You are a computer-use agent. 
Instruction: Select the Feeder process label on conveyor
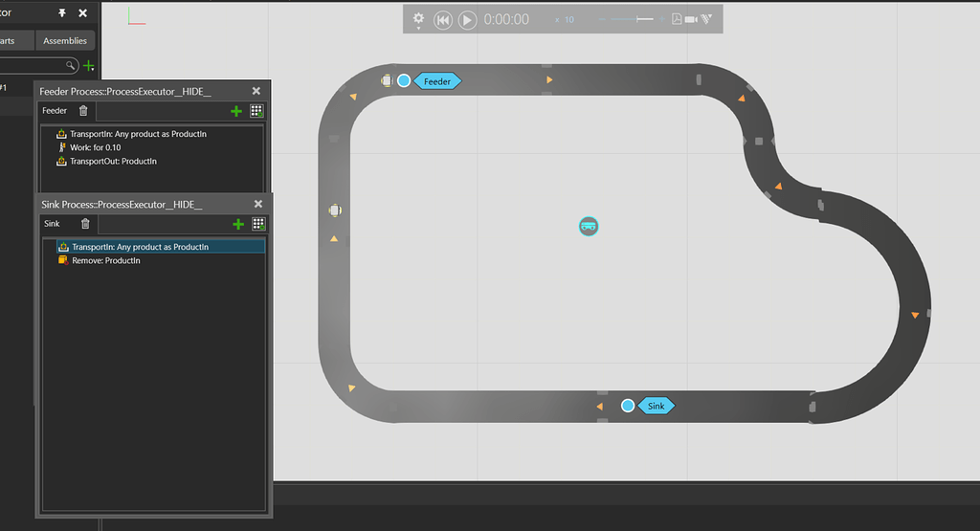(x=436, y=81)
